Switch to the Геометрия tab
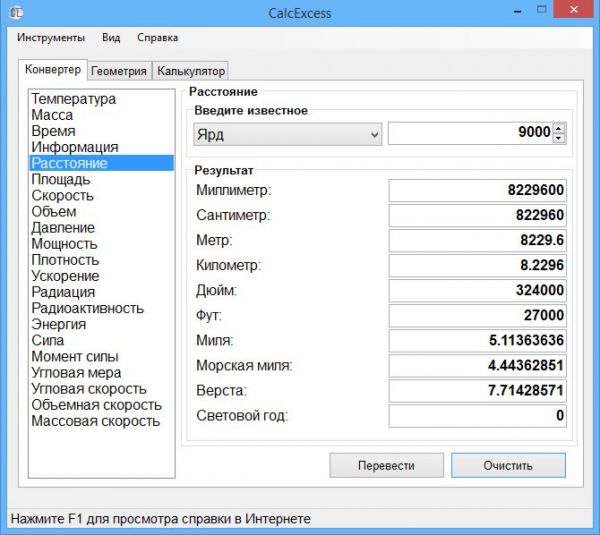Screen dimensions: 600x535 tap(119, 71)
